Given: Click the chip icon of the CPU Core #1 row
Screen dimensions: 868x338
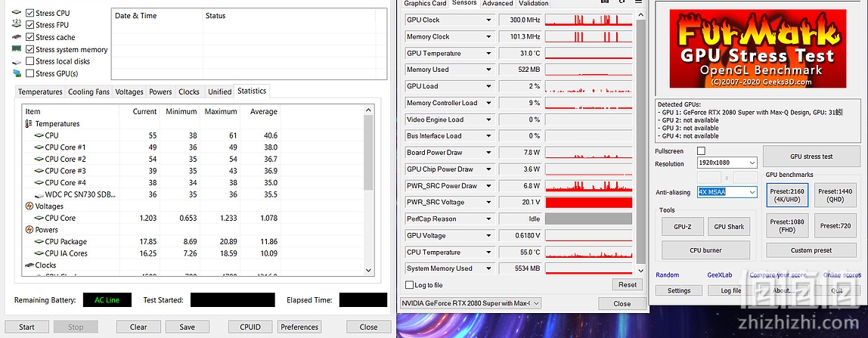Looking at the screenshot, I should (39, 147).
